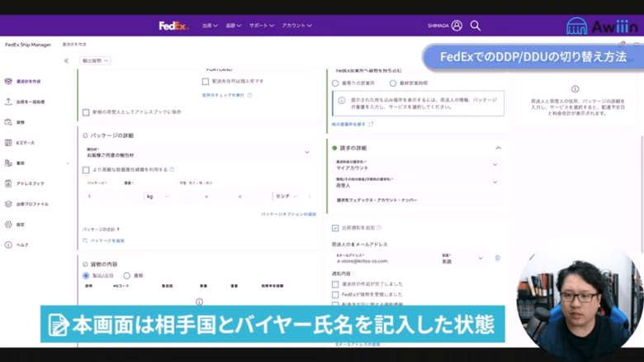Click the 重量 weight input field

(132, 196)
